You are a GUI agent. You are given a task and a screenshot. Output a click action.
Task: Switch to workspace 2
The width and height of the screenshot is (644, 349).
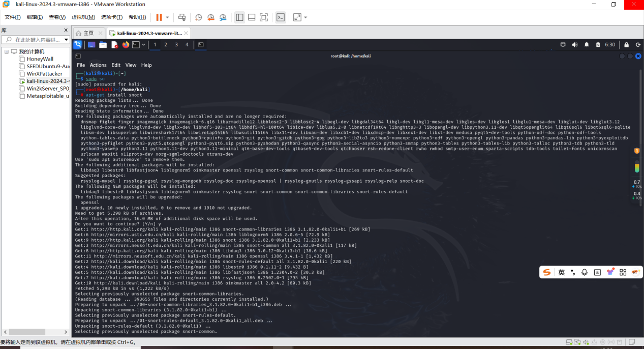[x=166, y=45]
